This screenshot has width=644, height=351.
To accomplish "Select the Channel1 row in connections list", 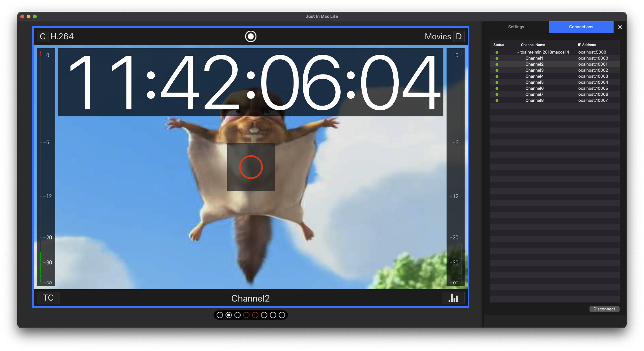I will (x=555, y=58).
